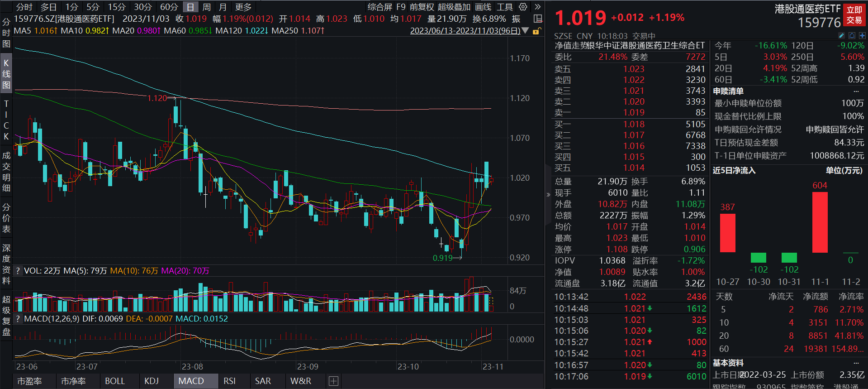Click the 立即交易 trade button
Screen dimensions: 868x389
pyautogui.click(x=854, y=15)
